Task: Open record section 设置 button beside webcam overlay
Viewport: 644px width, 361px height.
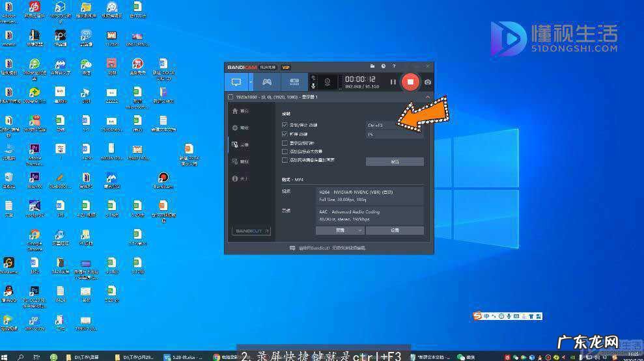Action: click(395, 162)
